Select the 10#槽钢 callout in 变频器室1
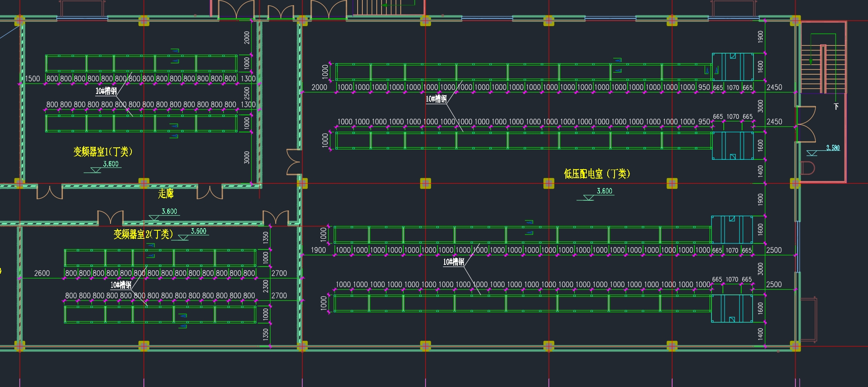 click(106, 91)
